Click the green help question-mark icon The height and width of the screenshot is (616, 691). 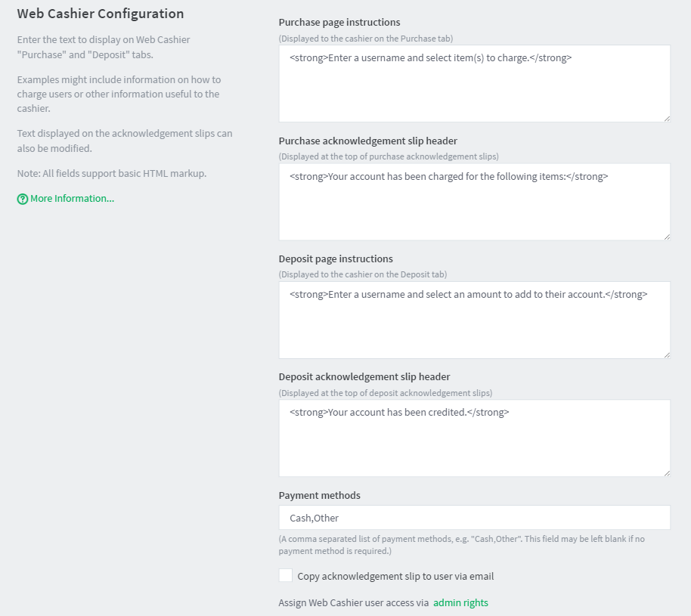pos(23,200)
